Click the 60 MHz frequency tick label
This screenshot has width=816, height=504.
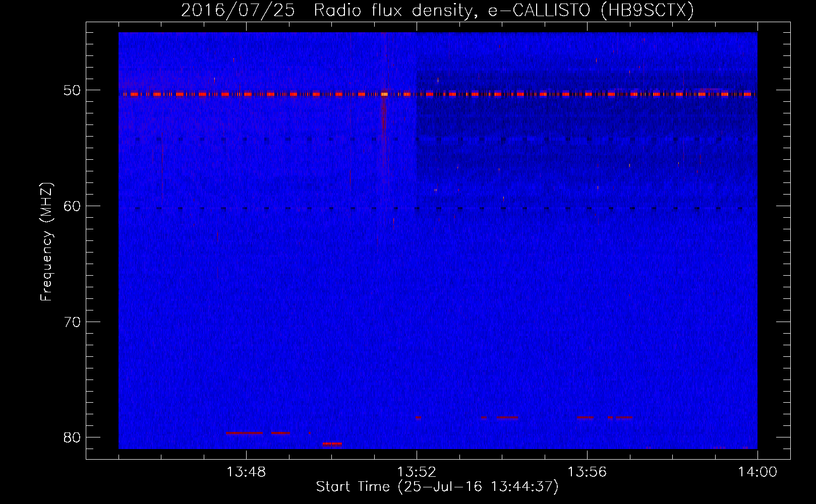[x=73, y=206]
